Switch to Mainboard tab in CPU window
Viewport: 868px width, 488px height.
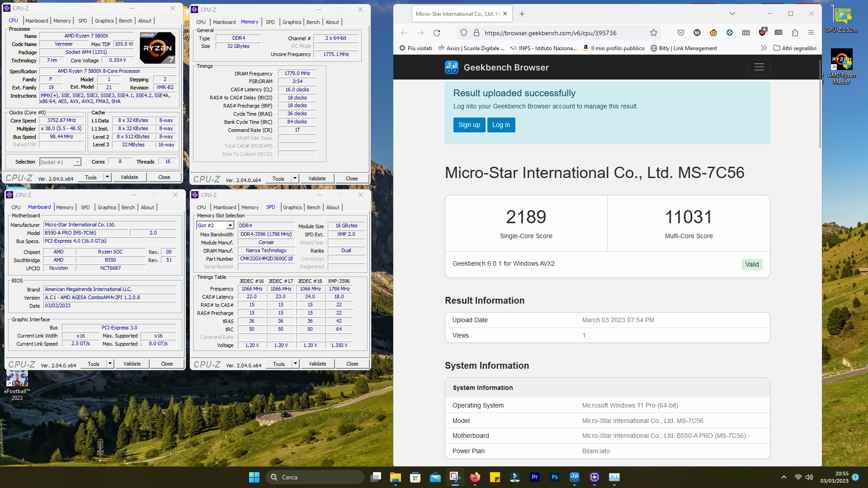click(x=37, y=21)
